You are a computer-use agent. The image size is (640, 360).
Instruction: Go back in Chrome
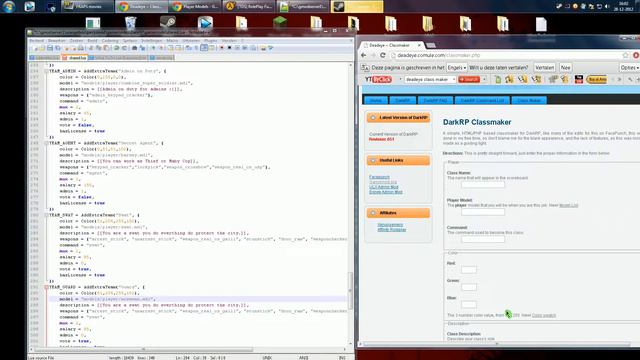click(364, 55)
